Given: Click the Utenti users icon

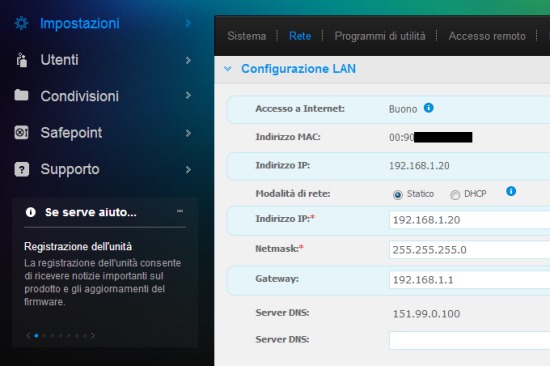Looking at the screenshot, I should tap(21, 60).
